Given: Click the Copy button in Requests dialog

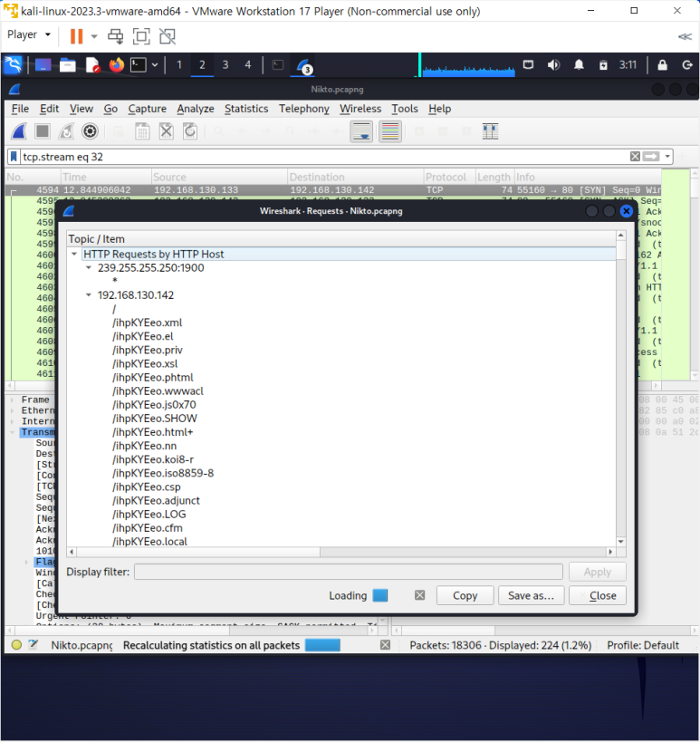Looking at the screenshot, I should (x=465, y=595).
